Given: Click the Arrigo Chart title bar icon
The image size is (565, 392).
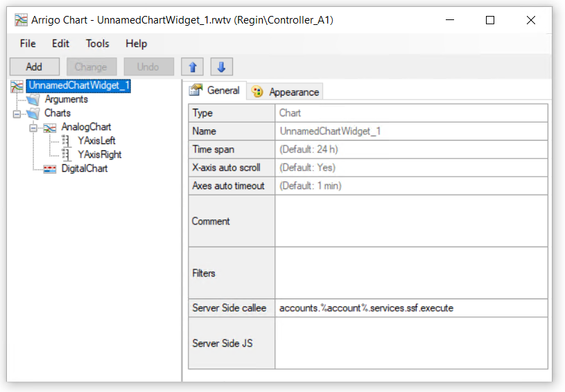Looking at the screenshot, I should [21, 20].
